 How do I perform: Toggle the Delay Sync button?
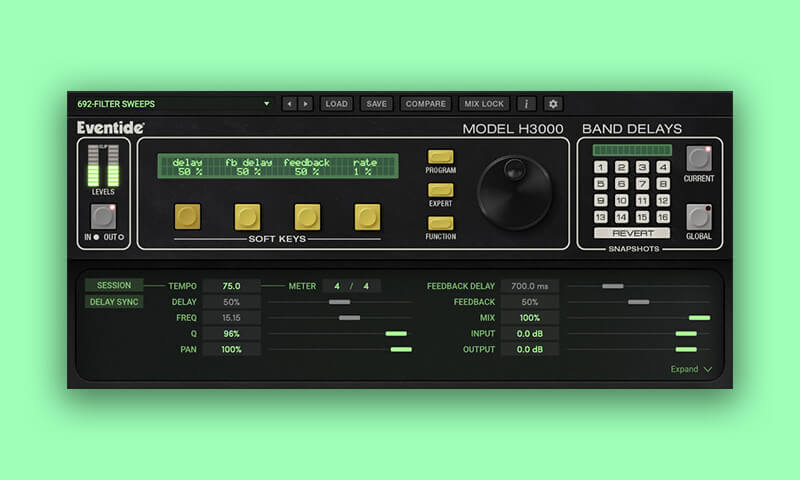tap(113, 302)
